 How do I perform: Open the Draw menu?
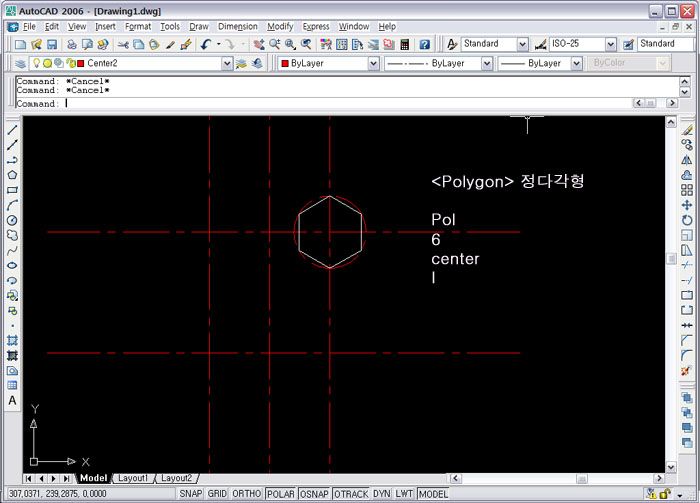coord(199,27)
